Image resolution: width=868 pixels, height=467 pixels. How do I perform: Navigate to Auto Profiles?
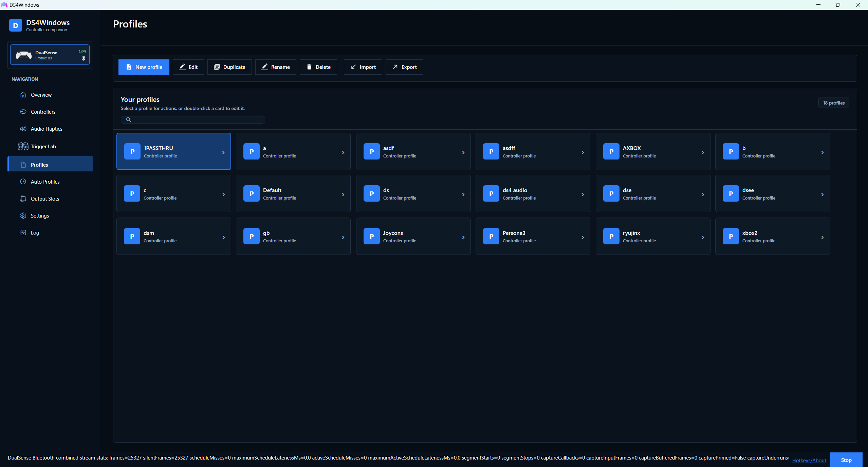tap(50, 182)
